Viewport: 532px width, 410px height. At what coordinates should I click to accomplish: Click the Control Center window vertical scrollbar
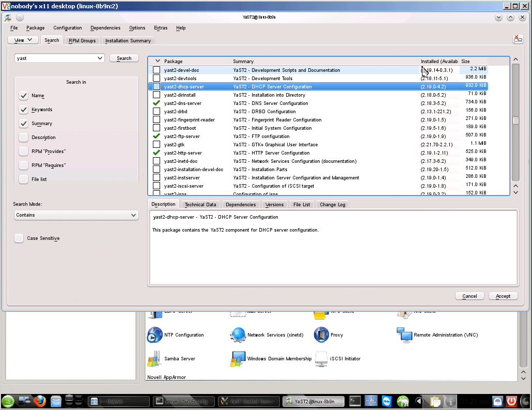523,340
